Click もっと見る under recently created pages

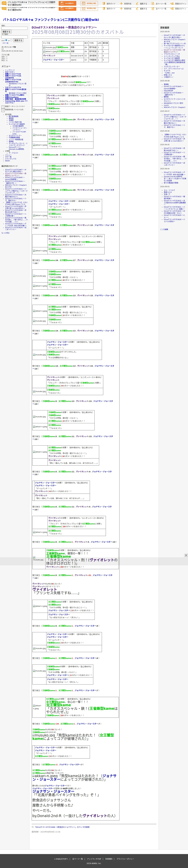pos(5,233)
